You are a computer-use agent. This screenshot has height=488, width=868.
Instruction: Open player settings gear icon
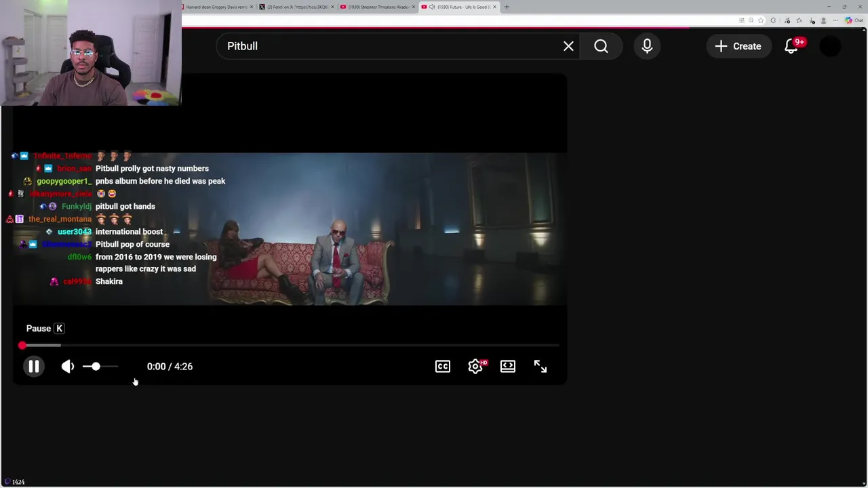click(x=475, y=367)
